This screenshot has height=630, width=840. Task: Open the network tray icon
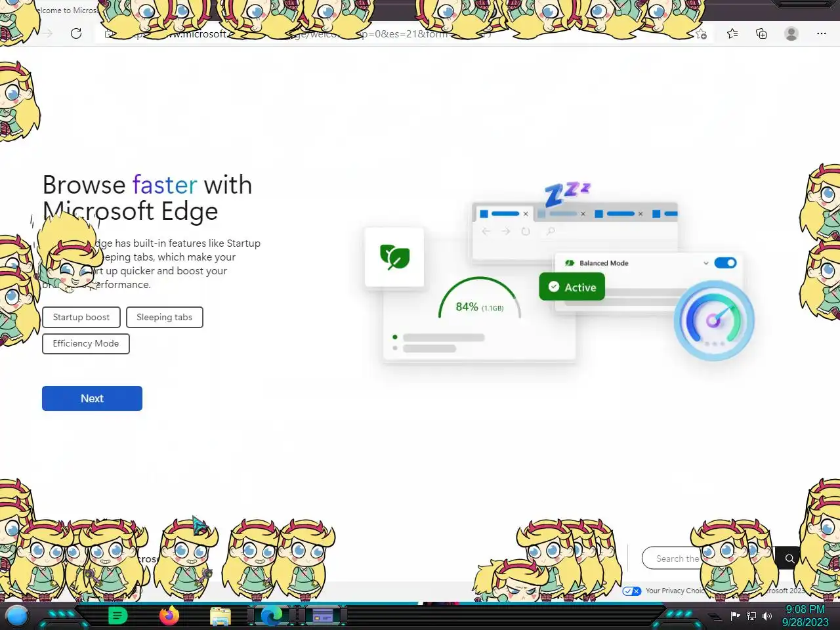pos(751,616)
